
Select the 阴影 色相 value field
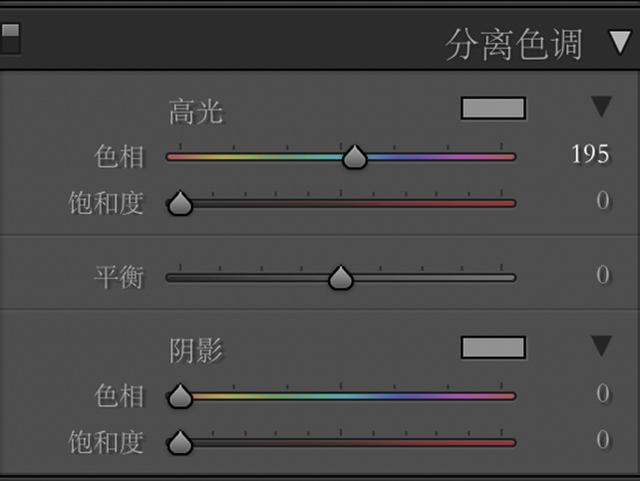[603, 393]
